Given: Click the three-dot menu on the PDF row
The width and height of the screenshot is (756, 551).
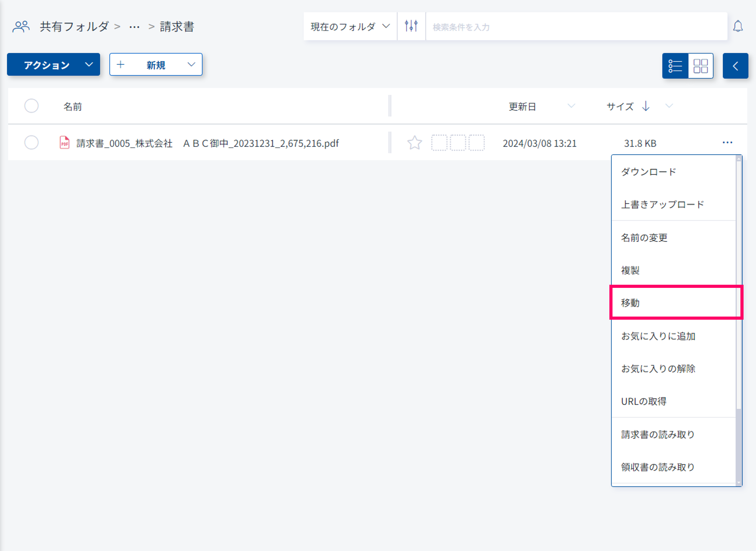Looking at the screenshot, I should (x=727, y=143).
